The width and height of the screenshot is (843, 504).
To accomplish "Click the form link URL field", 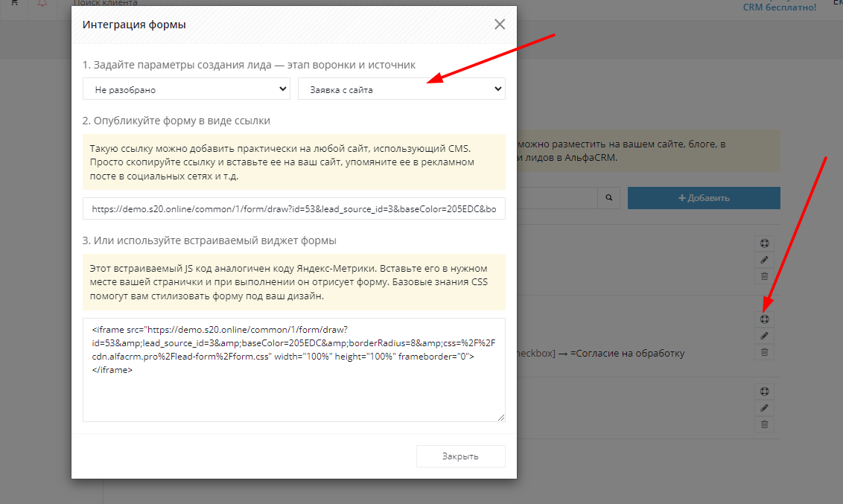I will tap(294, 209).
